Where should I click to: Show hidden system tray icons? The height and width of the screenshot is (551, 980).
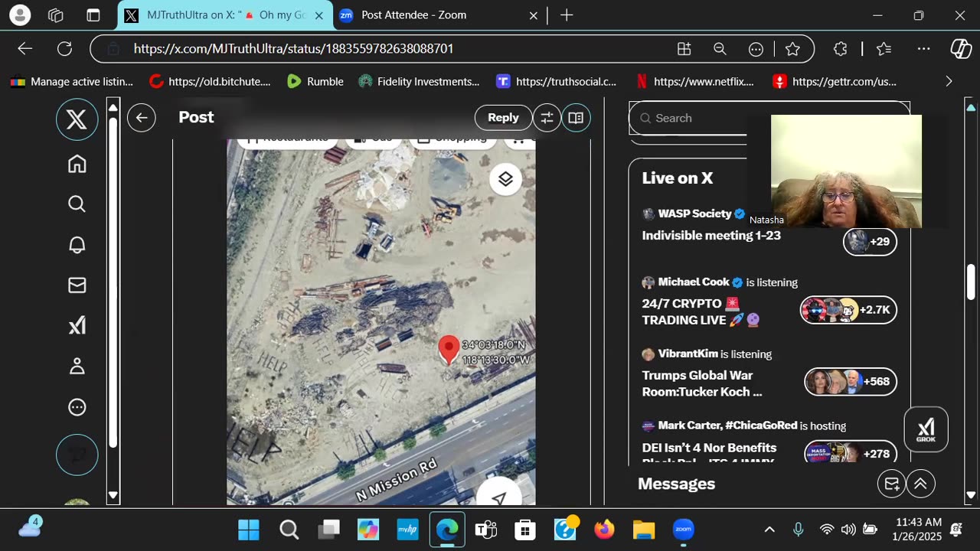coord(769,530)
